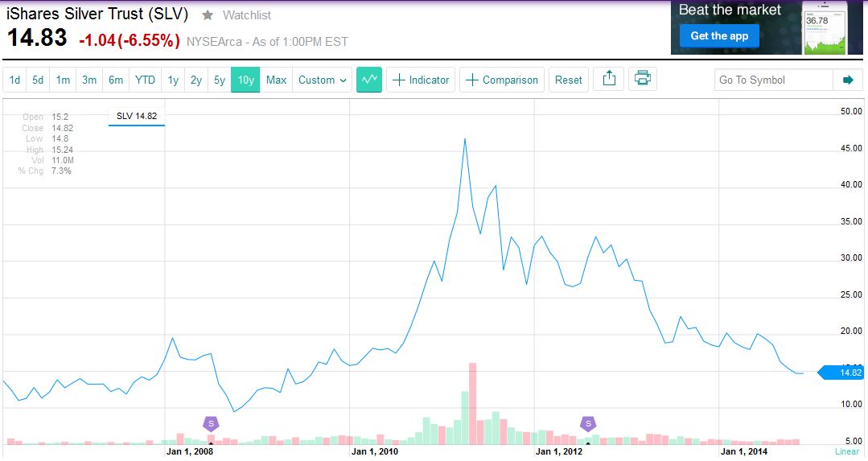Click the Get the app button
The image size is (868, 461).
[719, 35]
